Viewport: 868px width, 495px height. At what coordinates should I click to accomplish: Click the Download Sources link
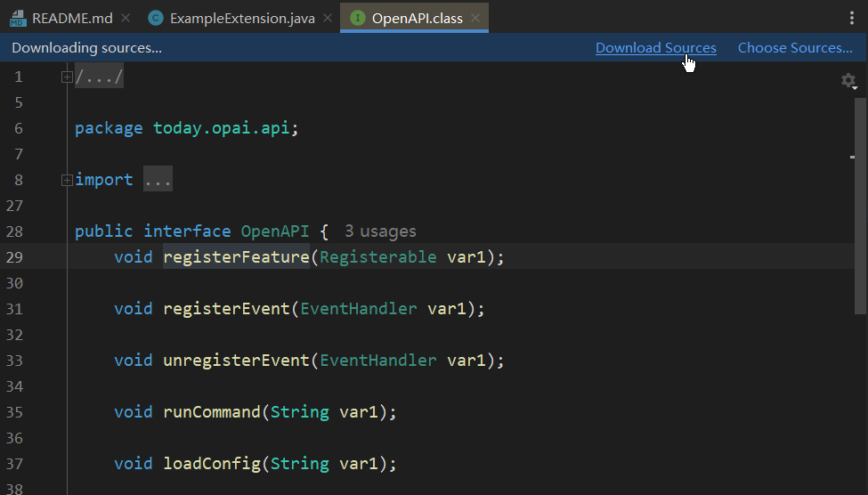pyautogui.click(x=655, y=48)
